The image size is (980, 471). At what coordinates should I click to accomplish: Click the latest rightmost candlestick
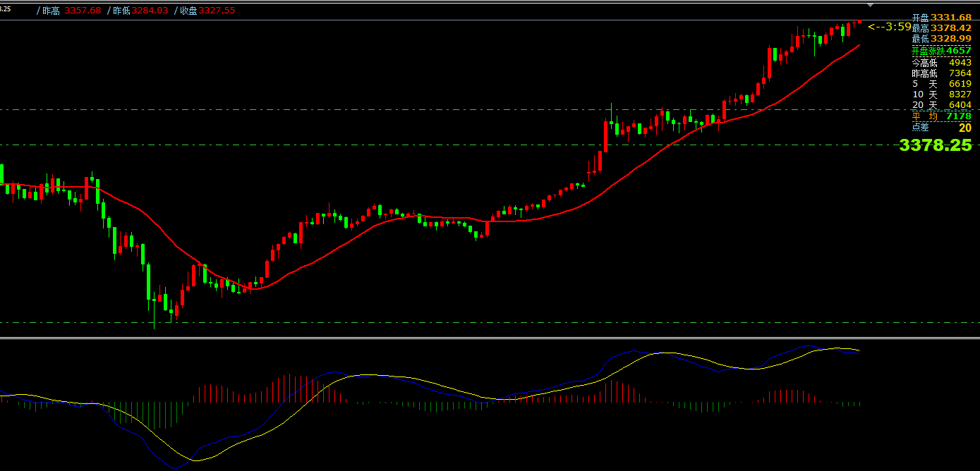click(x=859, y=22)
